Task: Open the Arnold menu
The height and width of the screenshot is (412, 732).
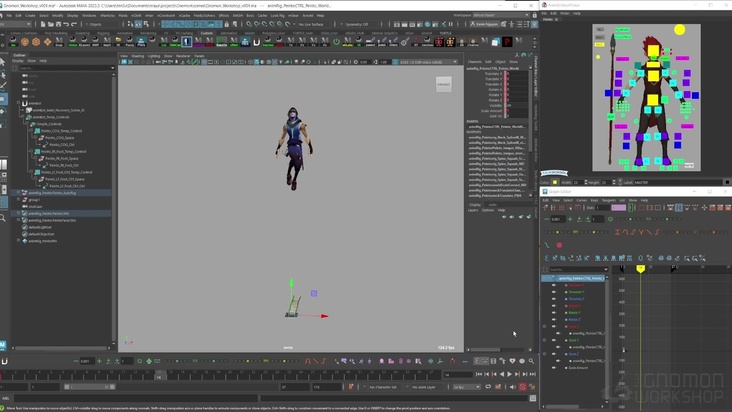Action: point(308,15)
